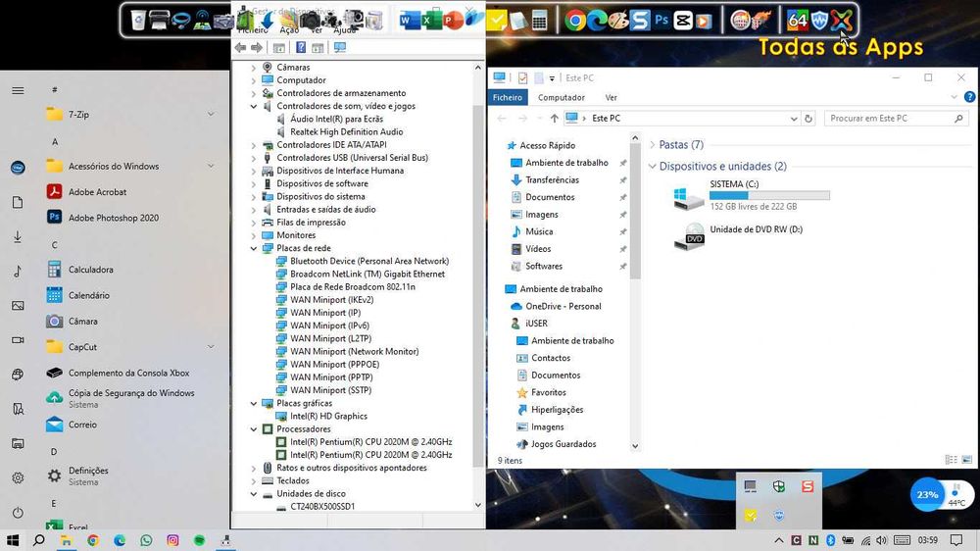Collapse the Placas de rede node
Screen dimensions: 980x551
[253, 248]
